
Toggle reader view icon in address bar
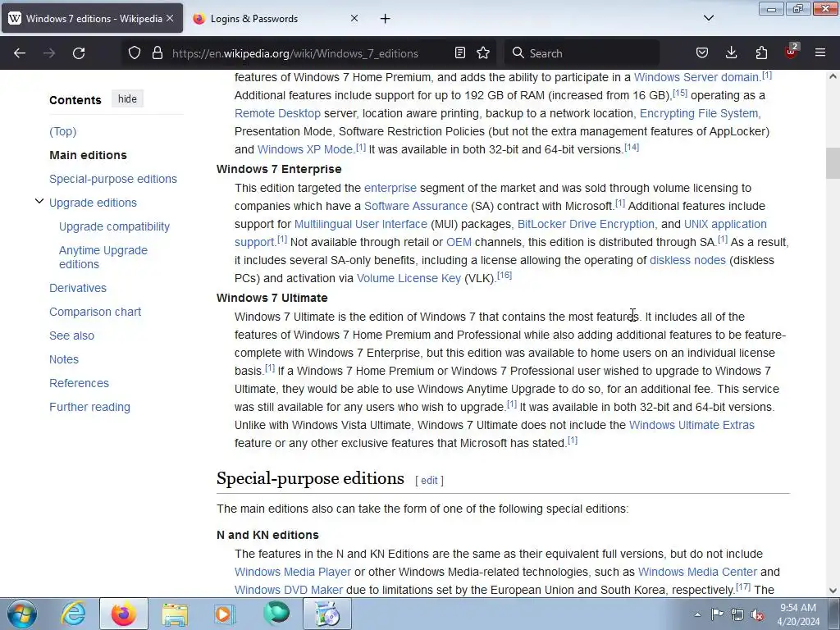tap(459, 53)
